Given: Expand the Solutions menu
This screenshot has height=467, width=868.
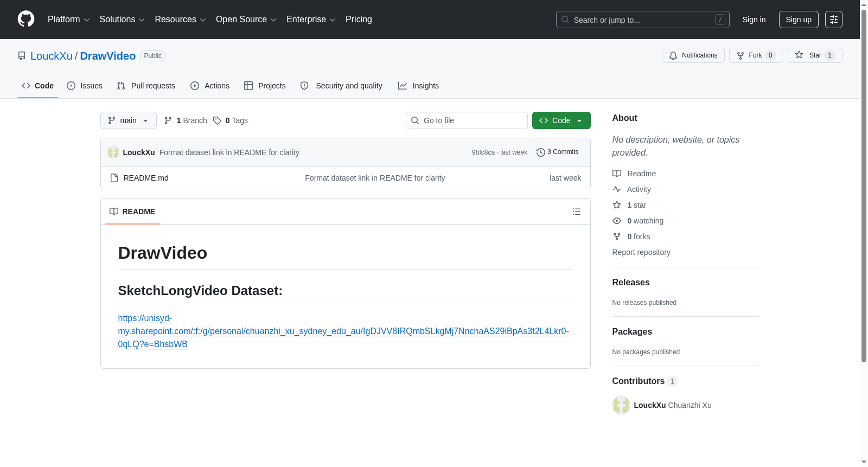Looking at the screenshot, I should click(x=122, y=20).
